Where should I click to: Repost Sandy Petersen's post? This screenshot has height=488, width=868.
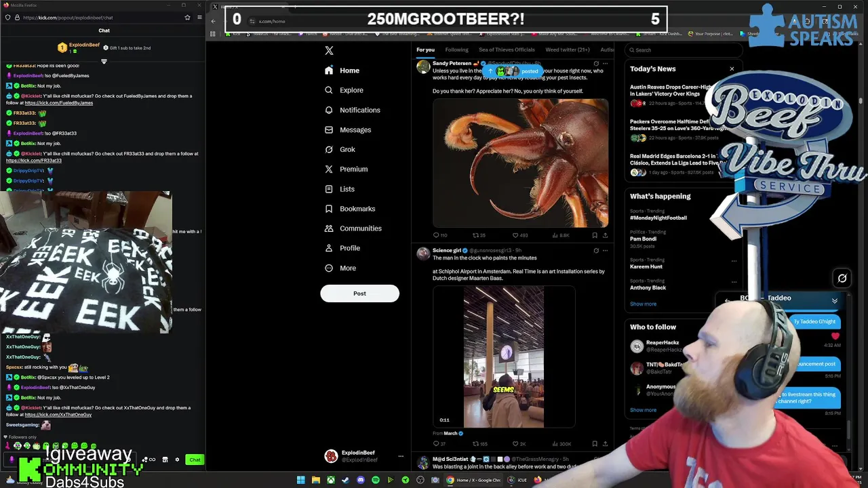pos(479,235)
